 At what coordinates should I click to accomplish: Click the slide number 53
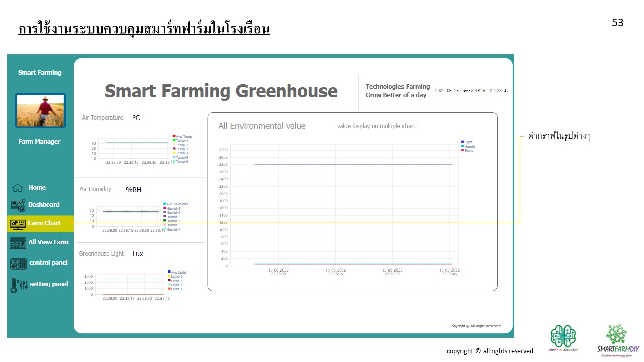[x=618, y=23]
